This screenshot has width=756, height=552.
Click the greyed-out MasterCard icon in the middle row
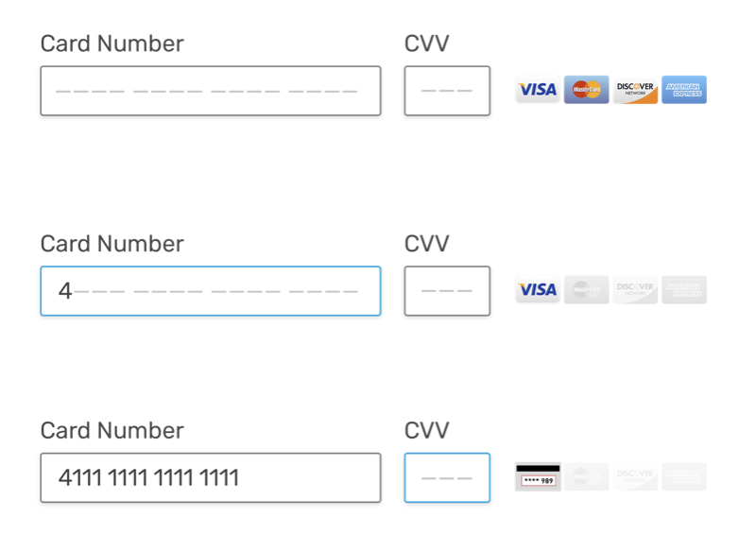[586, 290]
